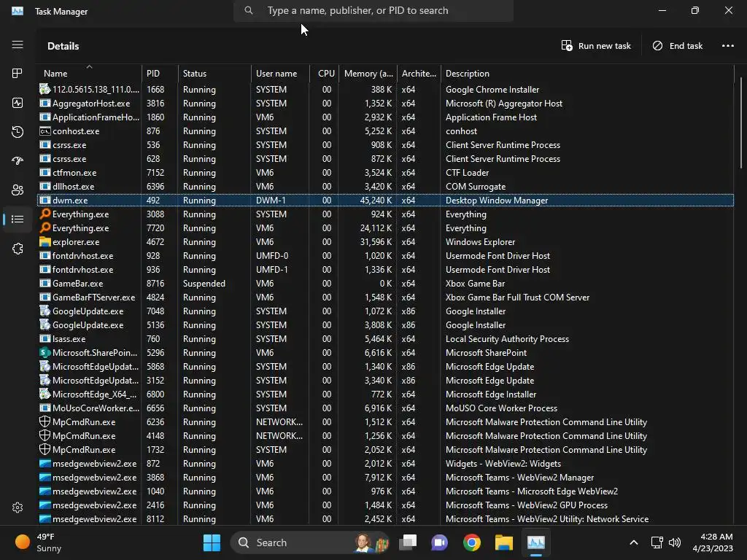Click the taskbar Search box

[x=309, y=542]
